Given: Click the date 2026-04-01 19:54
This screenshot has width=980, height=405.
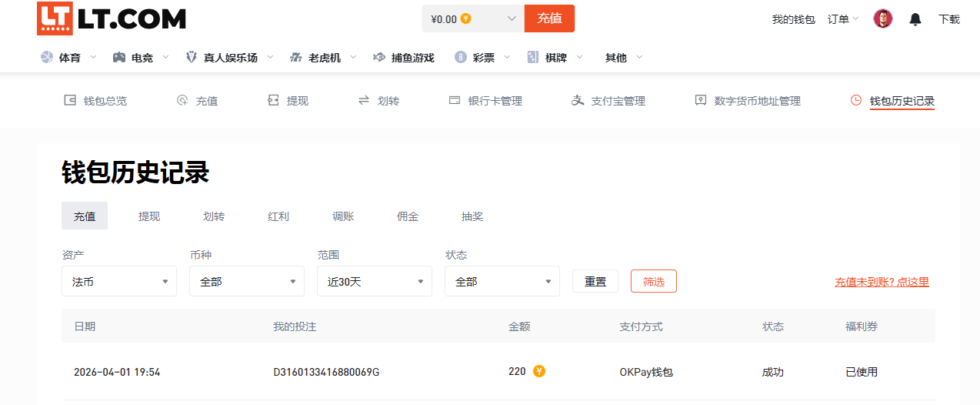Looking at the screenshot, I should tap(117, 372).
